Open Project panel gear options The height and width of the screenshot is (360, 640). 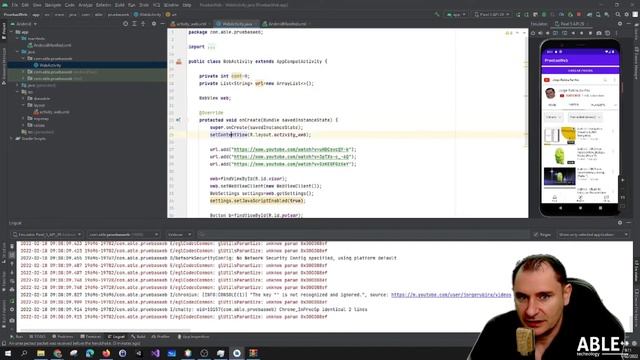154,24
